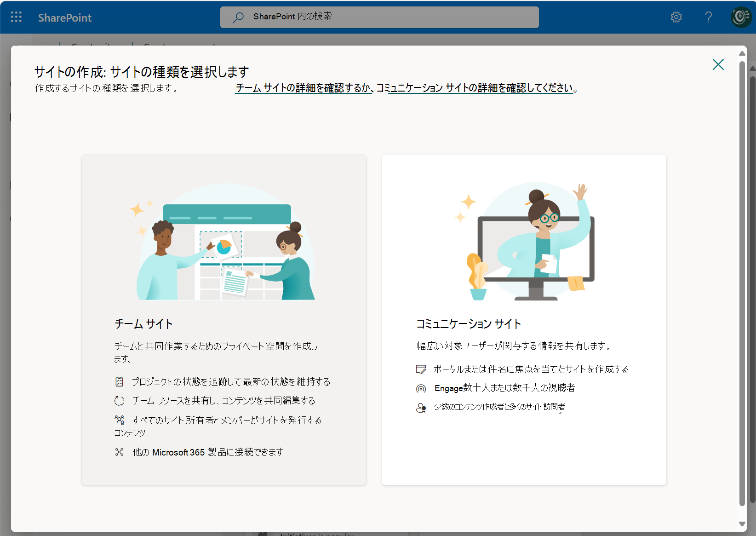Click the site owners and members people icon

119,420
